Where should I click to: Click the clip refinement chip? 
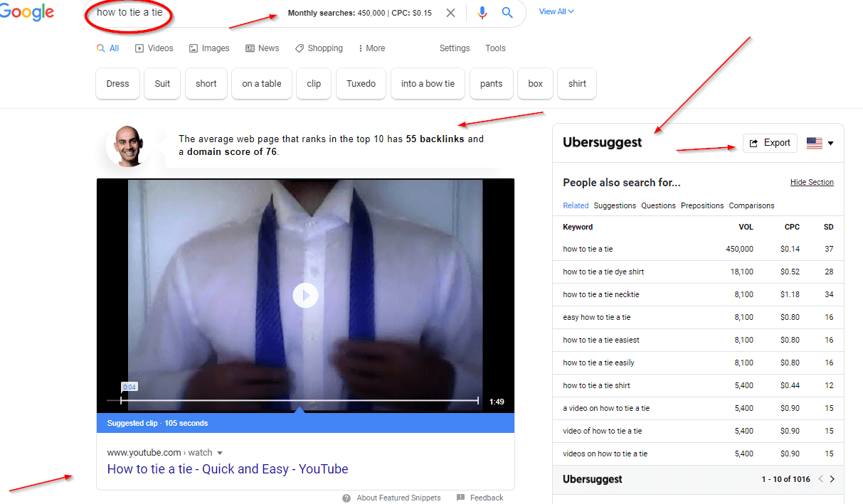[x=314, y=83]
